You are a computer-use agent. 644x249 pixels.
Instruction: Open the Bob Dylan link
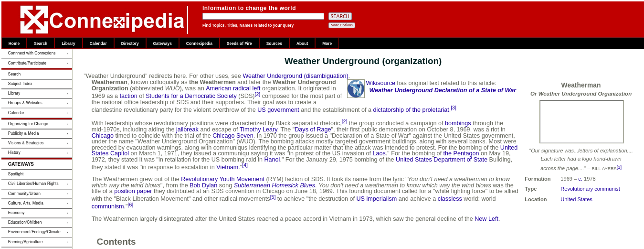click(x=203, y=185)
